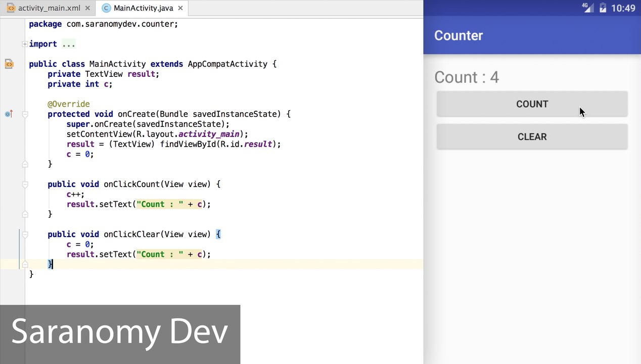Click the battery icon in emulator status bar

[x=603, y=8]
